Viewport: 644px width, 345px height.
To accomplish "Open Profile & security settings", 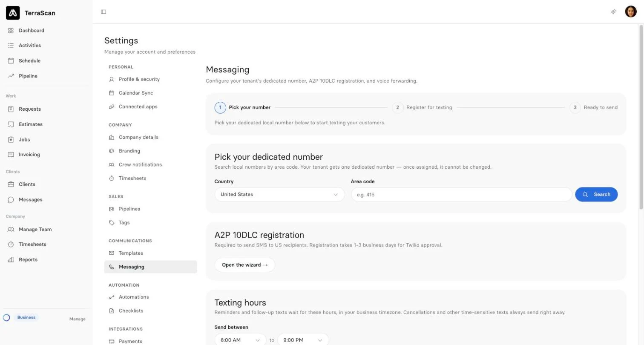I will pyautogui.click(x=151, y=79).
